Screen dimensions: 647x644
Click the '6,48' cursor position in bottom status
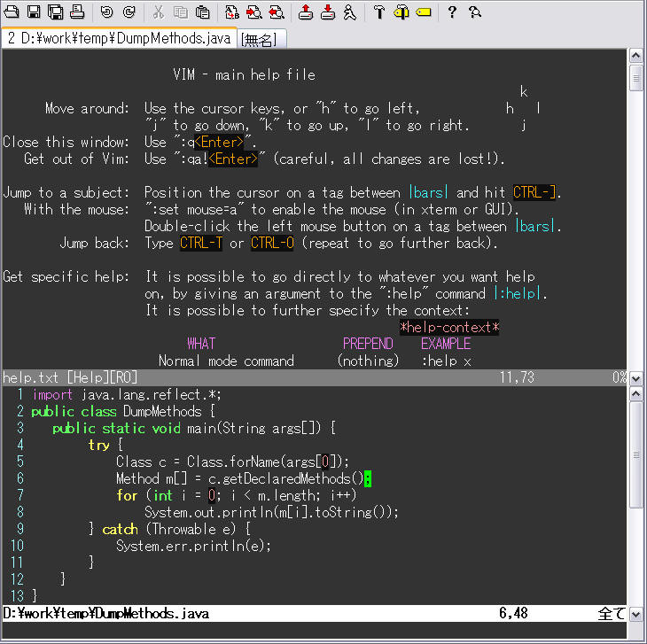513,614
